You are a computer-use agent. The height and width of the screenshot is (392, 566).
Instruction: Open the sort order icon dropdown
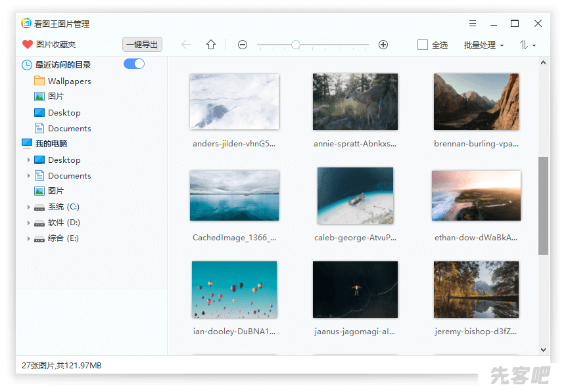pyautogui.click(x=527, y=45)
